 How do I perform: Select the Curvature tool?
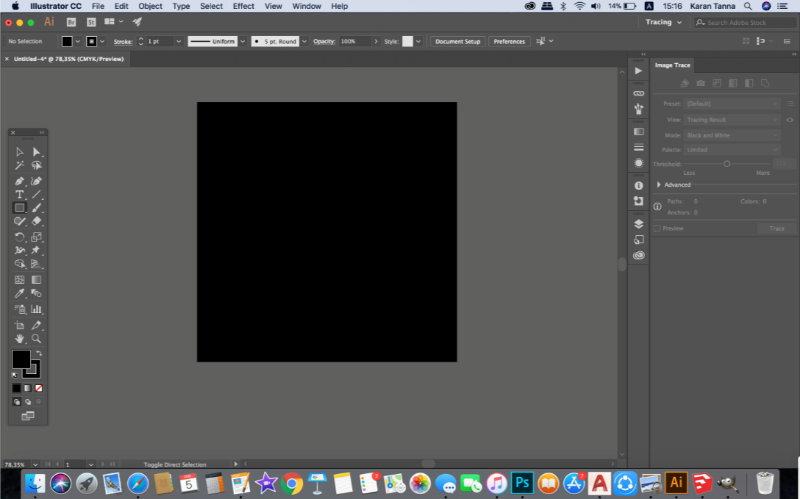pos(36,181)
